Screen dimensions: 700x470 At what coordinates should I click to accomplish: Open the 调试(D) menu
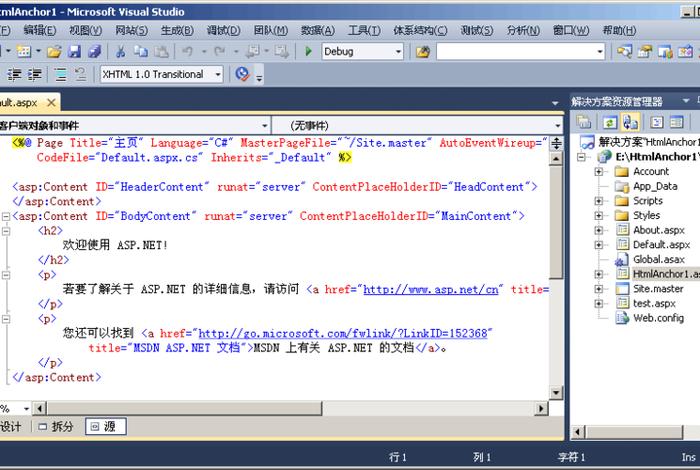[x=223, y=30]
